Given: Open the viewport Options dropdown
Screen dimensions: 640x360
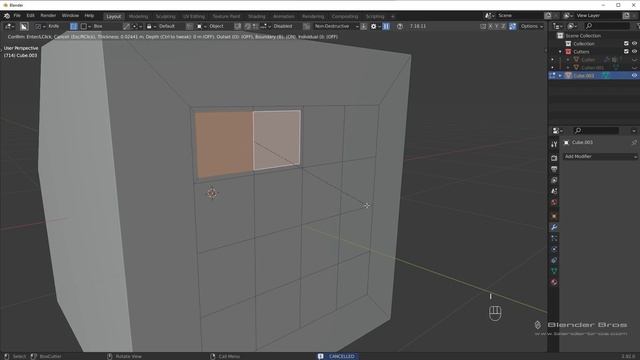Looking at the screenshot, I should click(x=532, y=26).
